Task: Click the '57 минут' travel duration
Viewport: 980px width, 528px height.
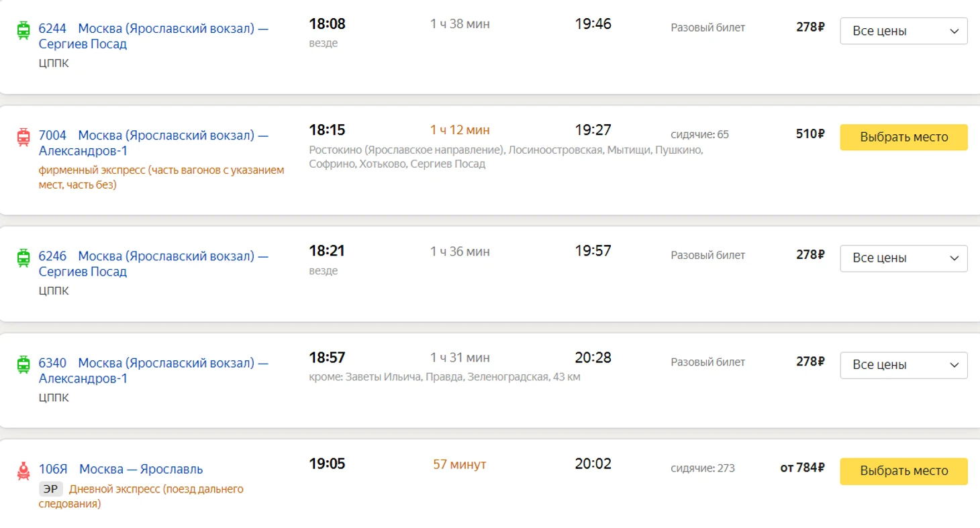Action: tap(460, 464)
